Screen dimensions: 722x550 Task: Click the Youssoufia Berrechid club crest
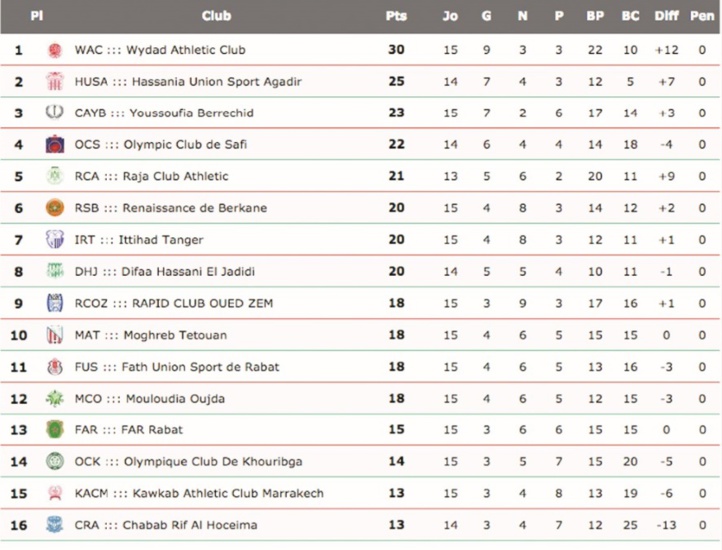pyautogui.click(x=54, y=113)
